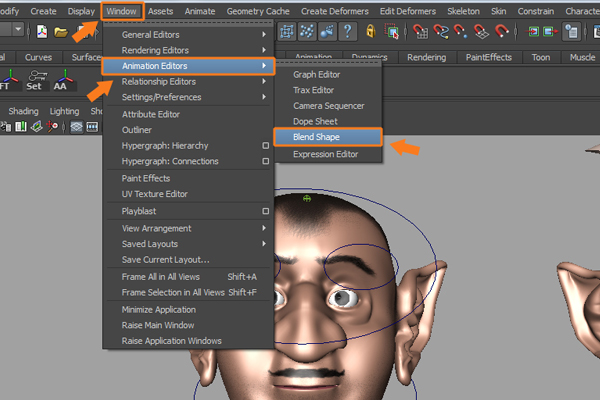Switch to Toon shelf tab
Screen dimensions: 600x400
click(541, 57)
